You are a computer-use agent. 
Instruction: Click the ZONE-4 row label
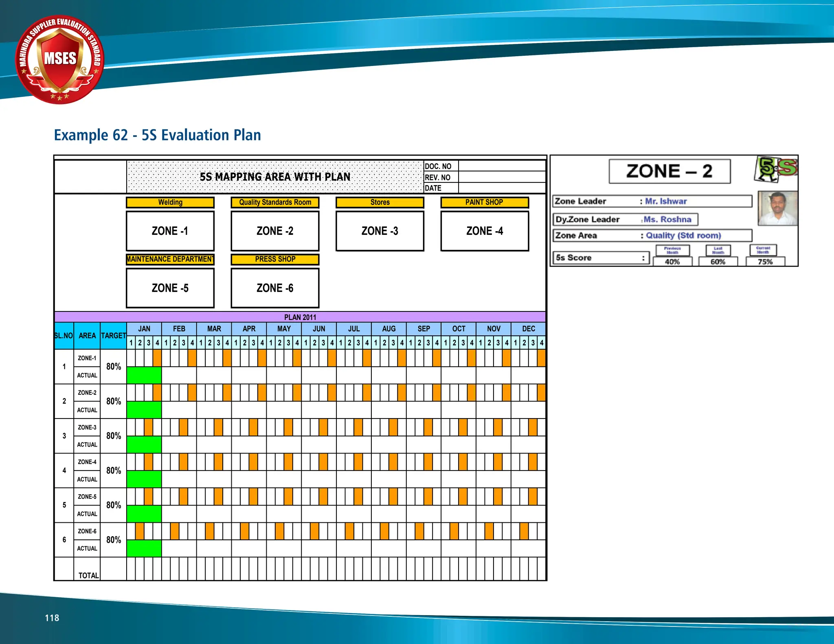click(87, 462)
